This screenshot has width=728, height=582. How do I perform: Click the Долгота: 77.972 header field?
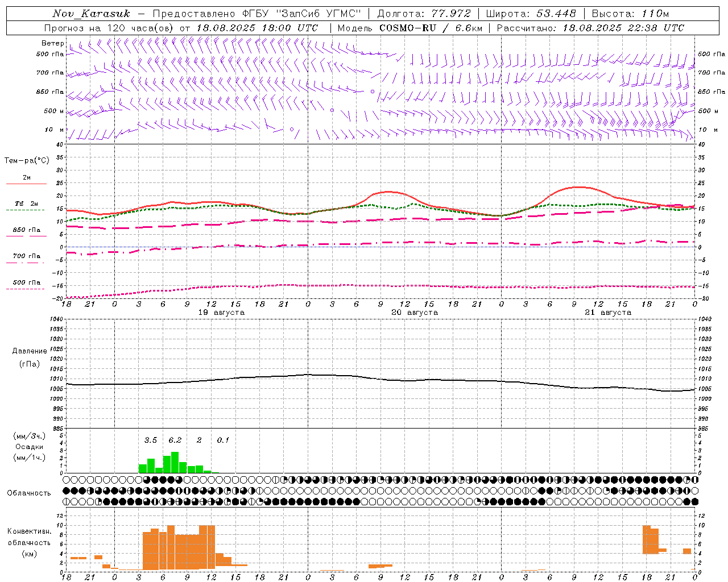pyautogui.click(x=424, y=14)
